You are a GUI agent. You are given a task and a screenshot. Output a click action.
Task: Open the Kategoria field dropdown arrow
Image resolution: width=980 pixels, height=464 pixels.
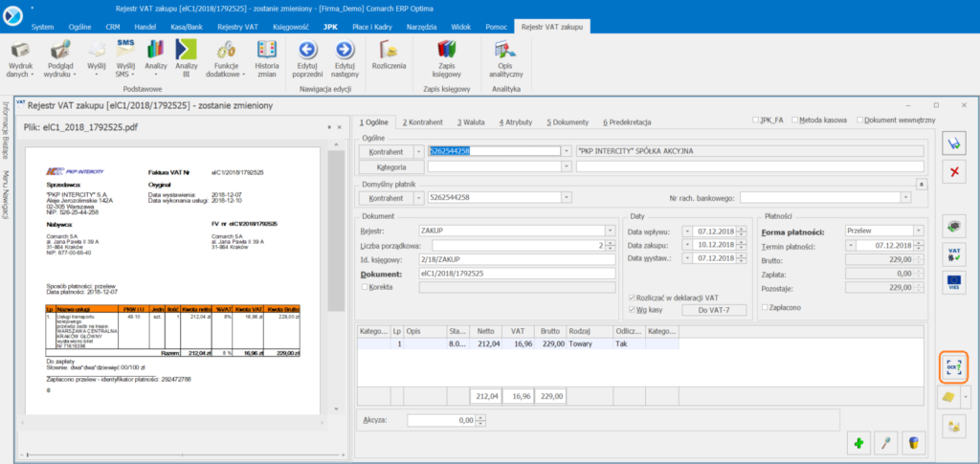pos(567,166)
